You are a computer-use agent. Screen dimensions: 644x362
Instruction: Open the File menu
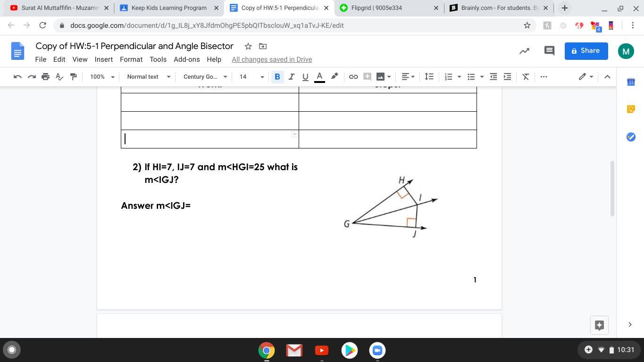(x=41, y=59)
